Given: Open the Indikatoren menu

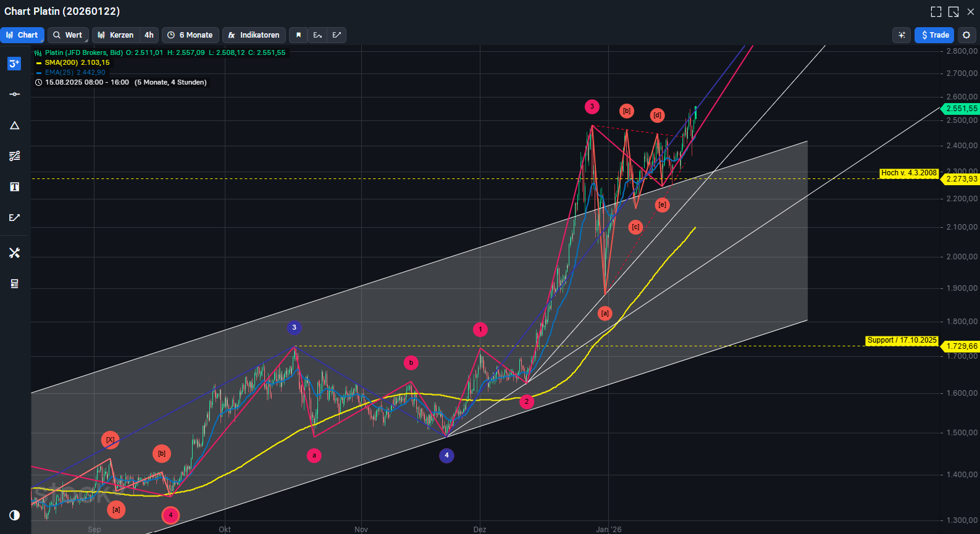Looking at the screenshot, I should click(x=254, y=35).
